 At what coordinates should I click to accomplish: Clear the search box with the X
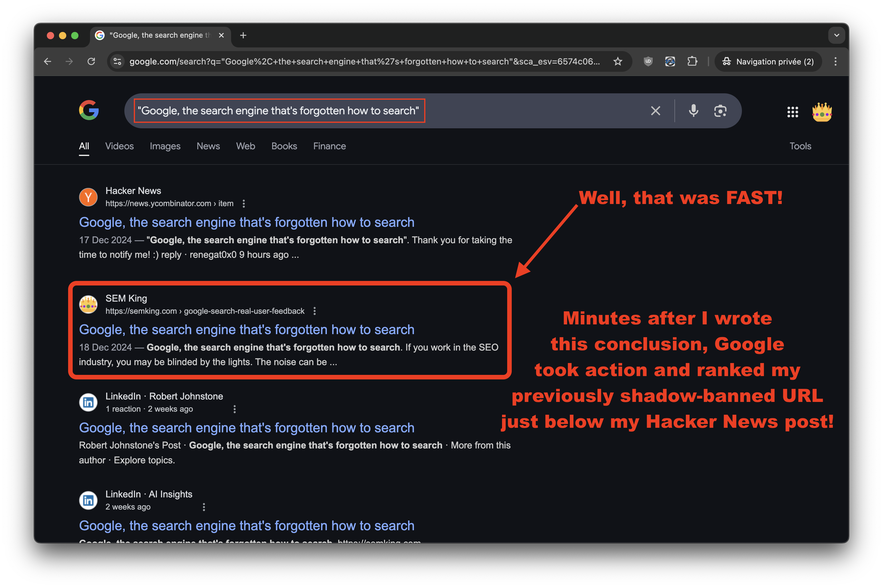[x=655, y=111]
